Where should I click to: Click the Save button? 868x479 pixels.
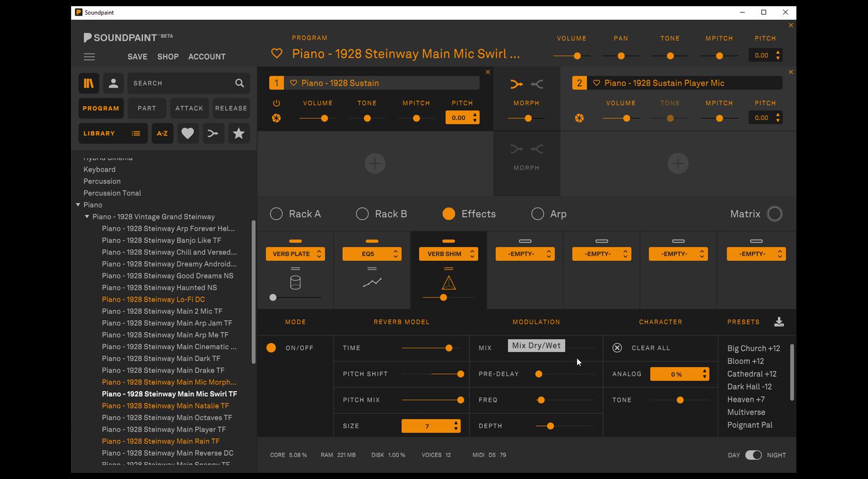click(x=137, y=56)
